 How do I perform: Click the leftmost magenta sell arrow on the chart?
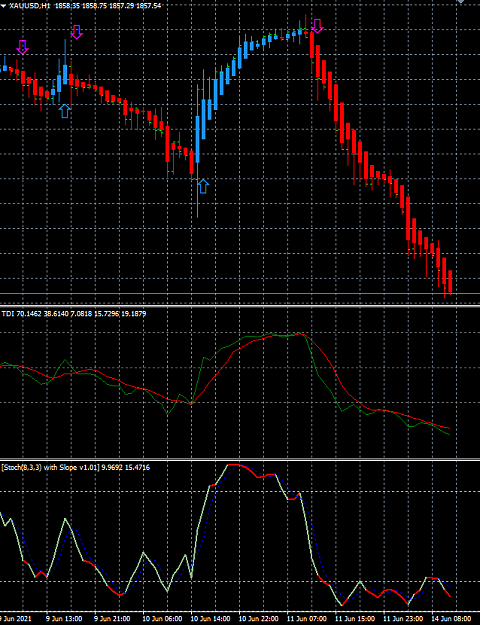tap(22, 47)
